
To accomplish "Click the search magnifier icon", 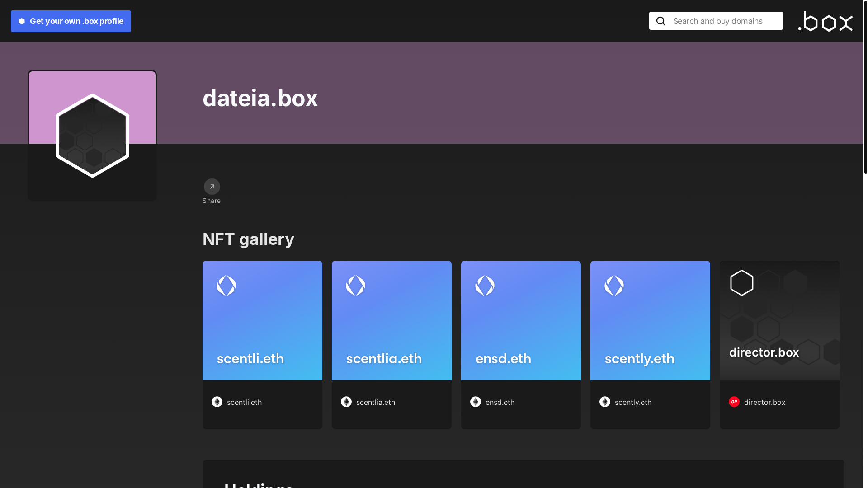I will point(661,21).
